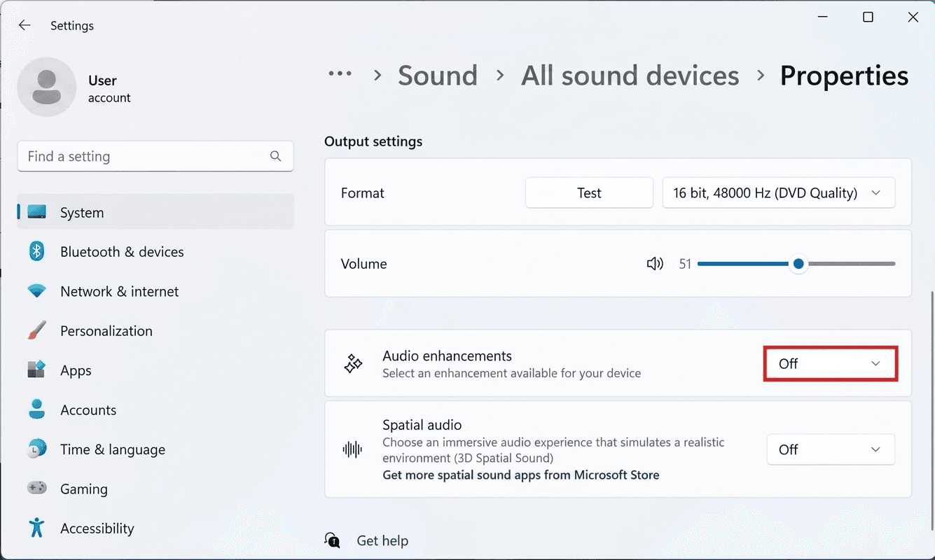Viewport: 935px width, 560px height.
Task: Click the Output settings heading
Action: click(x=373, y=141)
